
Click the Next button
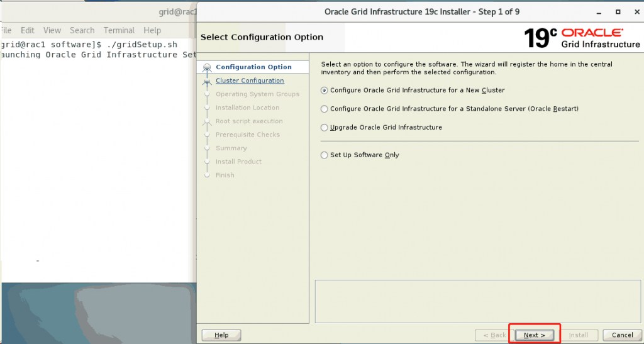535,335
